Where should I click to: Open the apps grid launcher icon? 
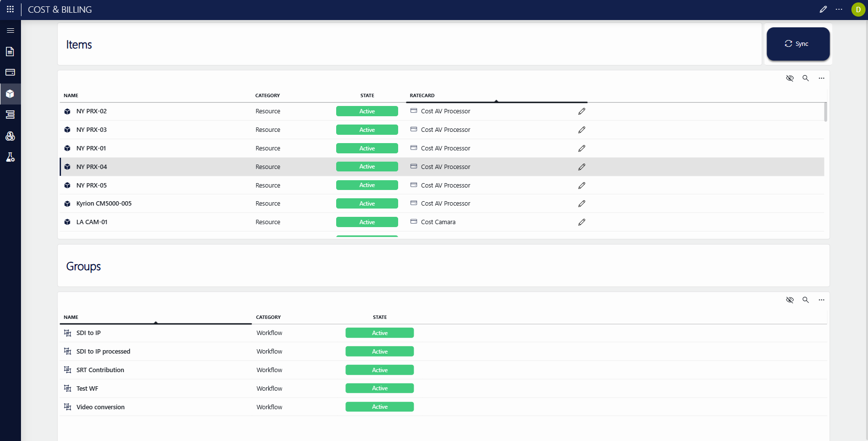[x=10, y=9]
